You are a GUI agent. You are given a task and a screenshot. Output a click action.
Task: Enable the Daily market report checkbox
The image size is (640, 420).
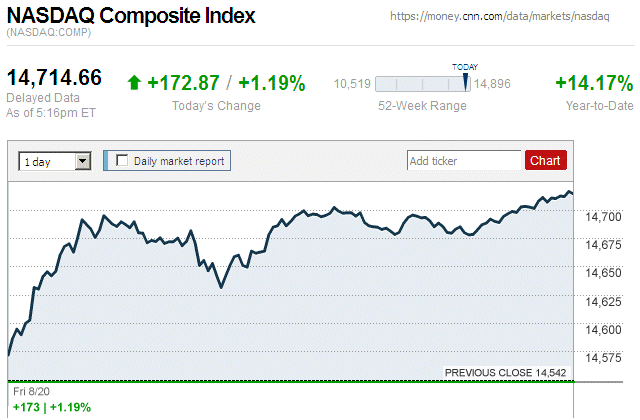pyautogui.click(x=123, y=160)
